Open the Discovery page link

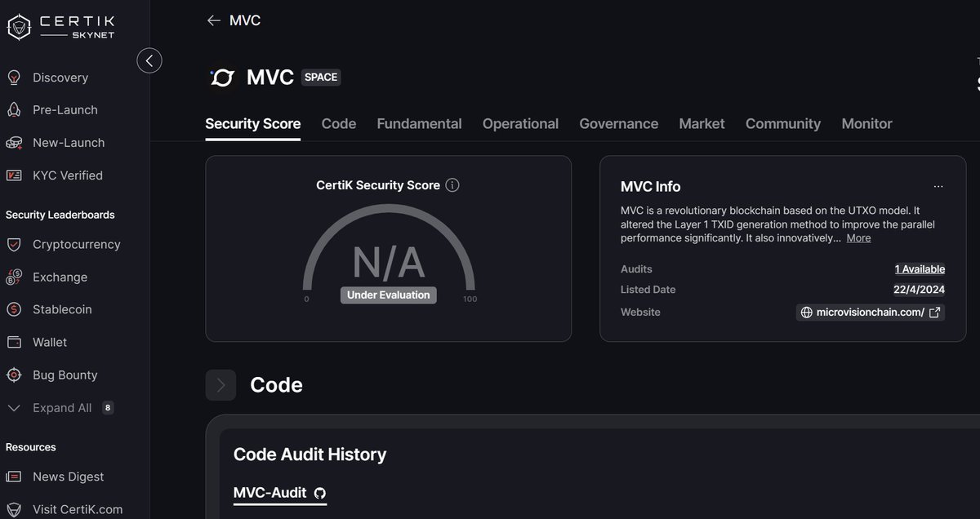(x=60, y=78)
